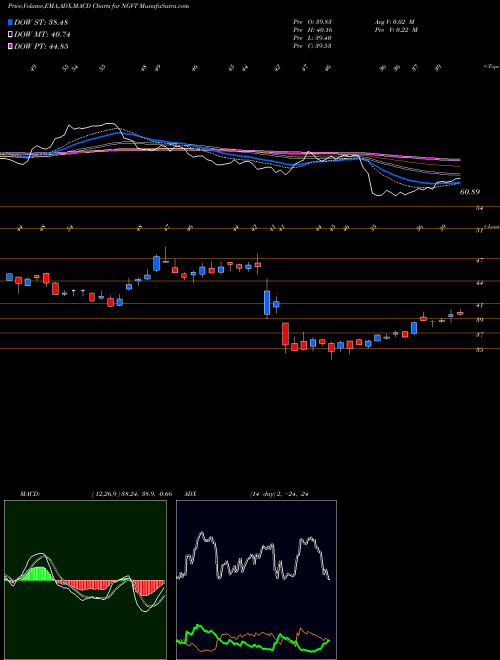500x660 pixels.
Task: Select the 'DOW MT: 40.74' legend label
Action: [x=42, y=35]
